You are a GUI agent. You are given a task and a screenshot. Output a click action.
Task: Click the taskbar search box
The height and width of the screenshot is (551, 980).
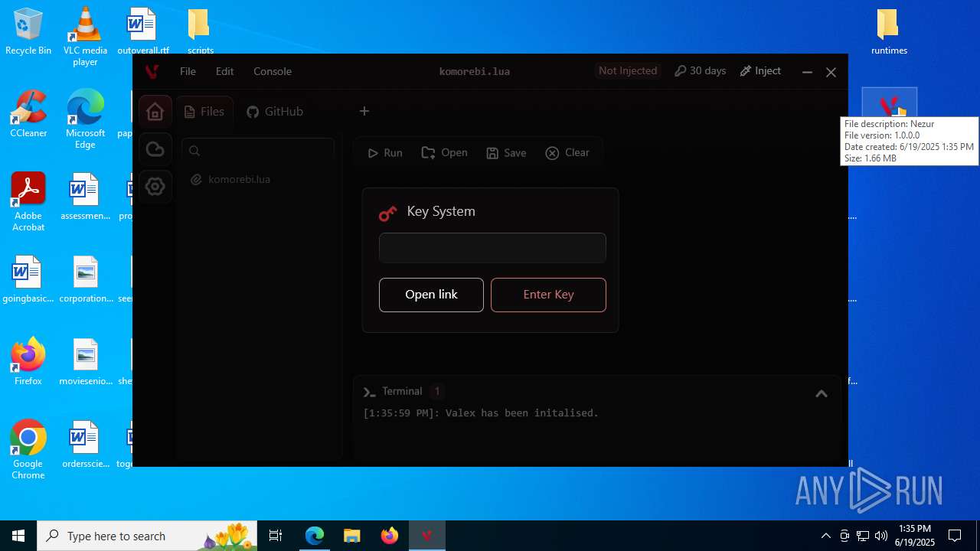tap(147, 536)
